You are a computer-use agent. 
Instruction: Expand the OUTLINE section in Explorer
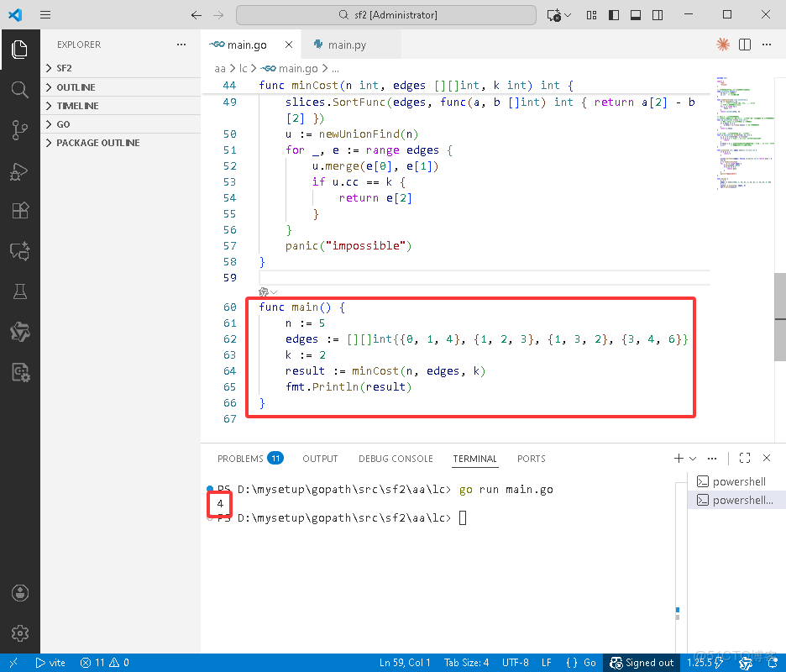[x=76, y=87]
